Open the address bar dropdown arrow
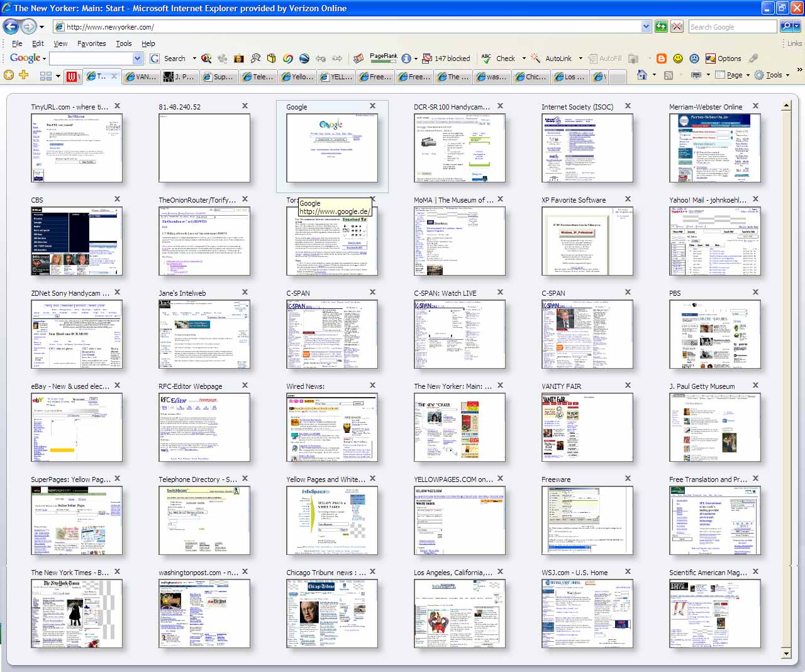Viewport: 805px width, 672px height. pyautogui.click(x=647, y=26)
